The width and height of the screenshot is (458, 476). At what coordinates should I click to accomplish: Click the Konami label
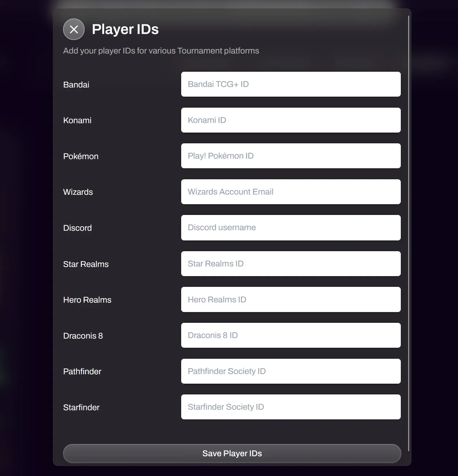tap(77, 120)
